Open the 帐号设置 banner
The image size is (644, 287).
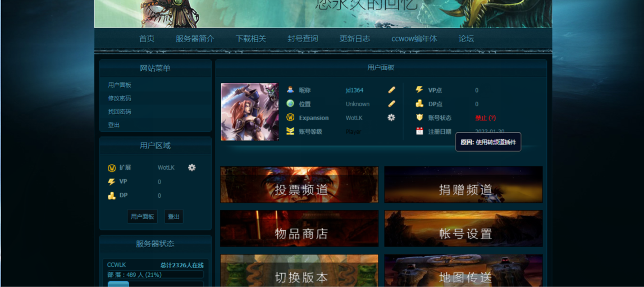463,229
